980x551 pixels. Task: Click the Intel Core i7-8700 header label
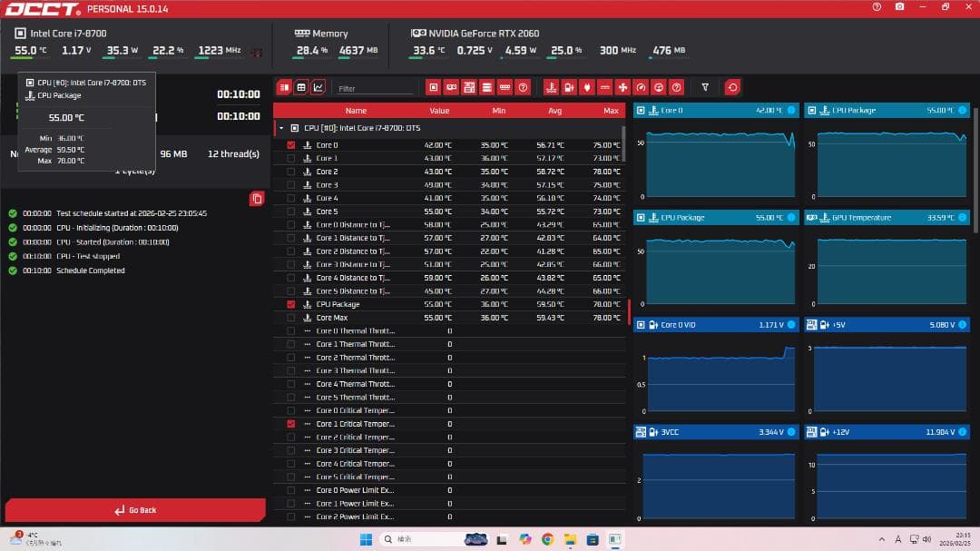pyautogui.click(x=68, y=34)
